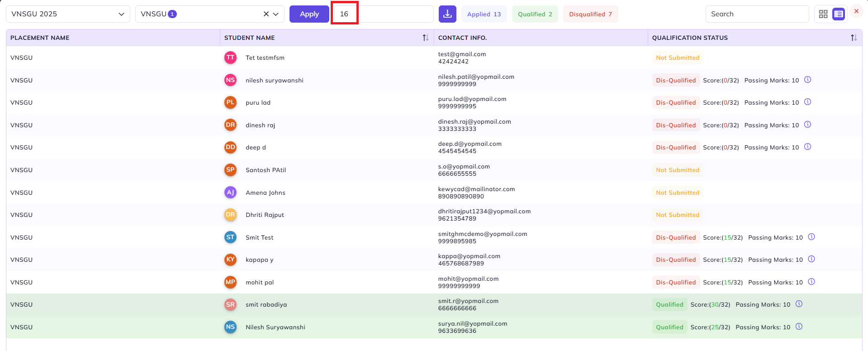Click email nilesh.patil@yopmail.com
Image resolution: width=868 pixels, height=351 pixels.
[476, 77]
